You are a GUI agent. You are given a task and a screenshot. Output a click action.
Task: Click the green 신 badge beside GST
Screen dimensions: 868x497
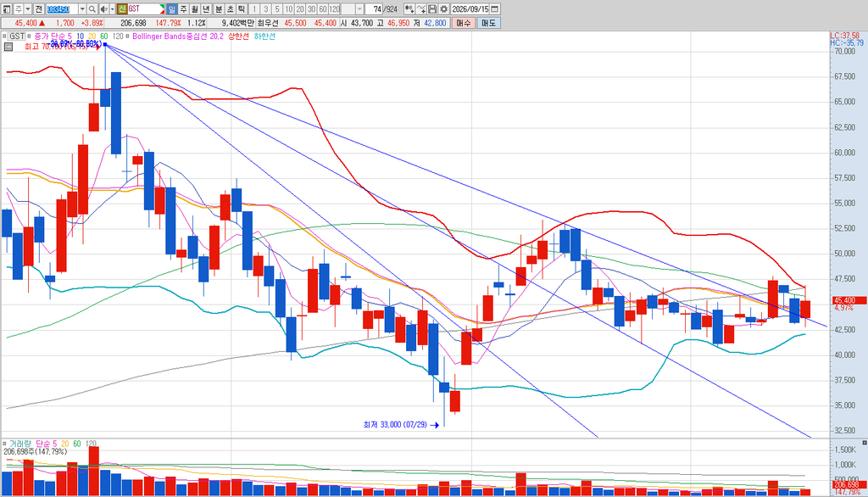point(122,8)
